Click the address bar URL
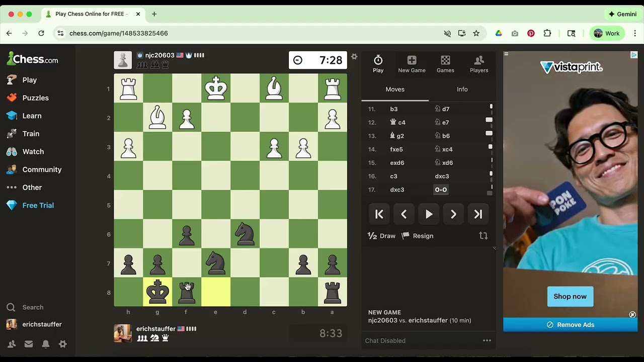Viewport: 644px width, 362px height. tap(119, 33)
